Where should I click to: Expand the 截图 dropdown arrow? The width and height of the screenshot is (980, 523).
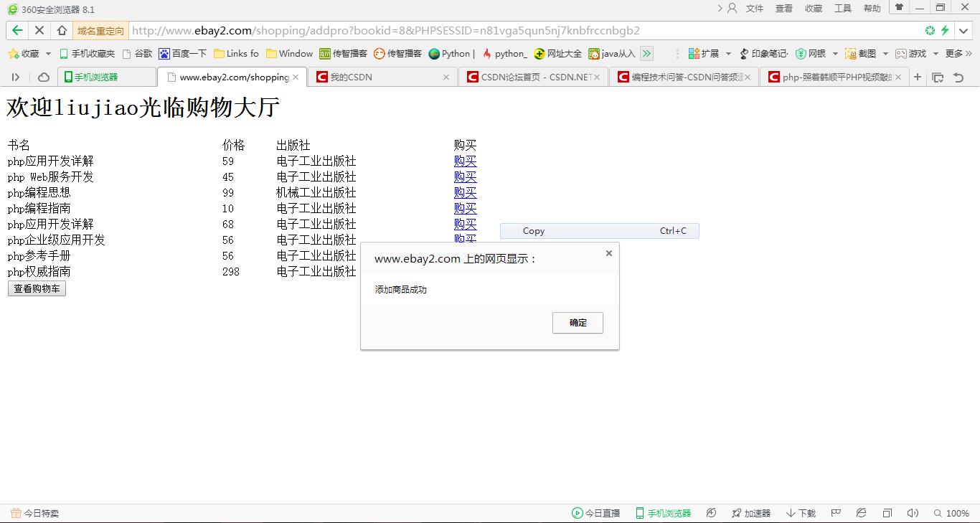pyautogui.click(x=885, y=54)
